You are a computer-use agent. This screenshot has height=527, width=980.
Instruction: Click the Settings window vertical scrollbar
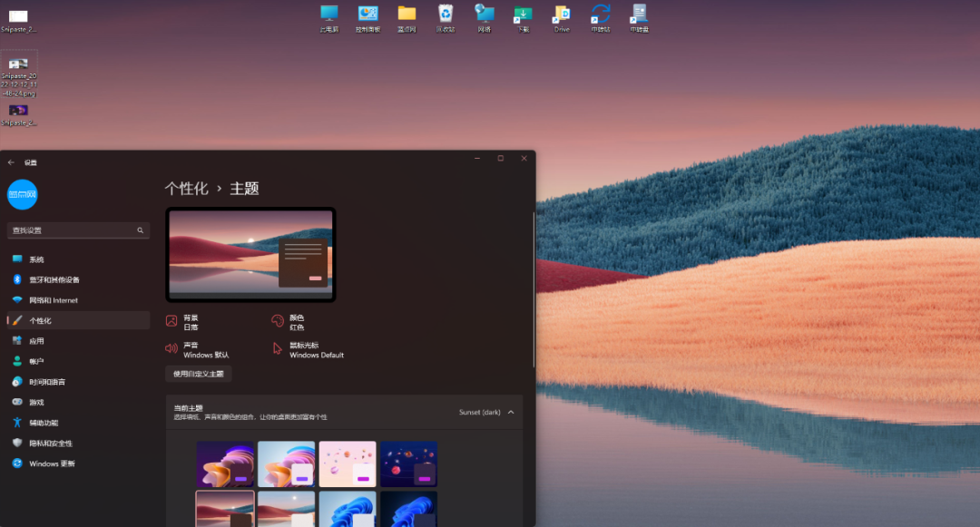pyautogui.click(x=534, y=289)
